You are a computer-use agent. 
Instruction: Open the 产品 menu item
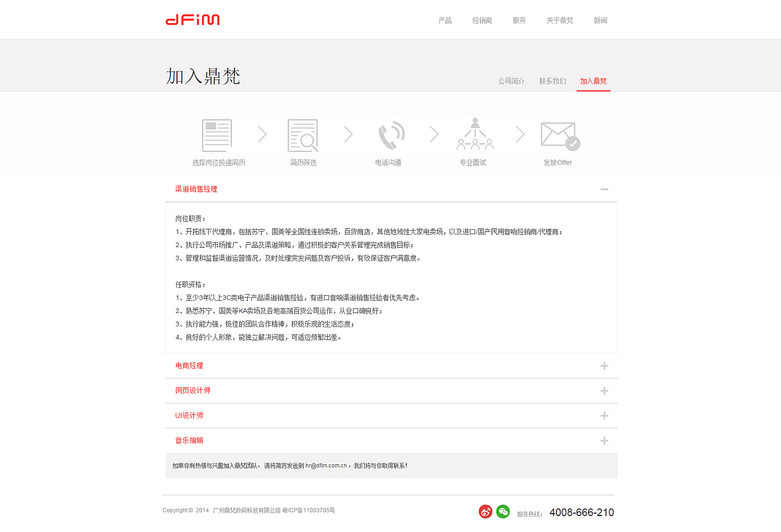(x=445, y=20)
